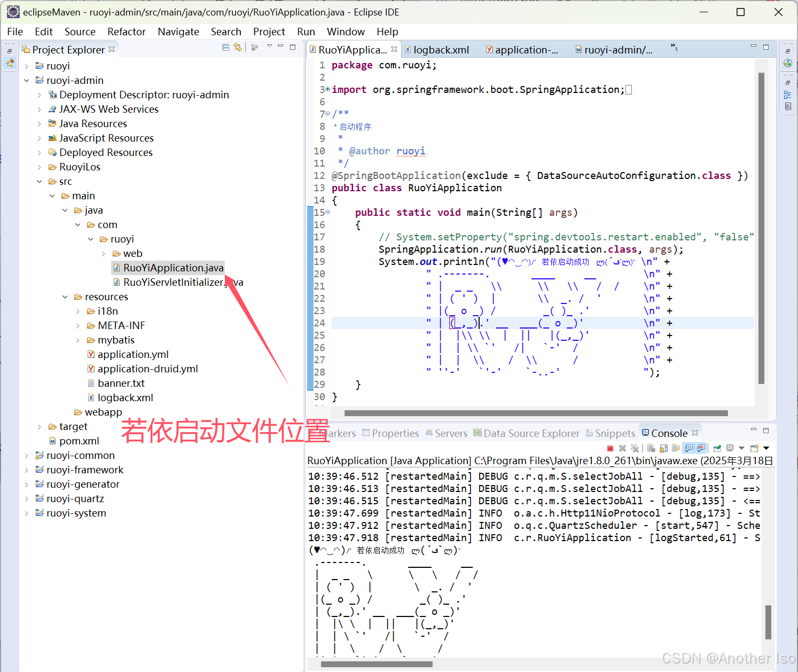Click Remove Launch gray X icon

pos(622,448)
